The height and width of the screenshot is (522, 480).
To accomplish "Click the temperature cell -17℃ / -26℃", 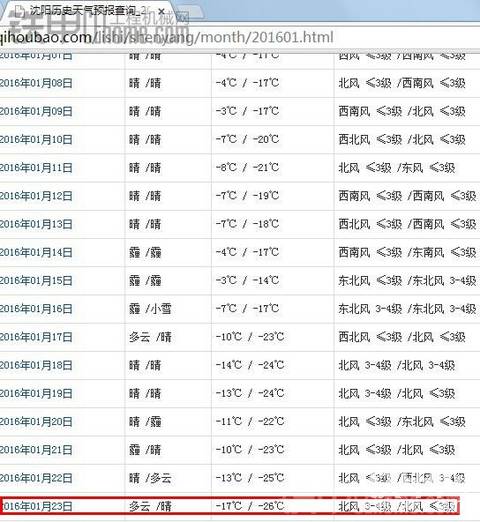I will (x=250, y=506).
